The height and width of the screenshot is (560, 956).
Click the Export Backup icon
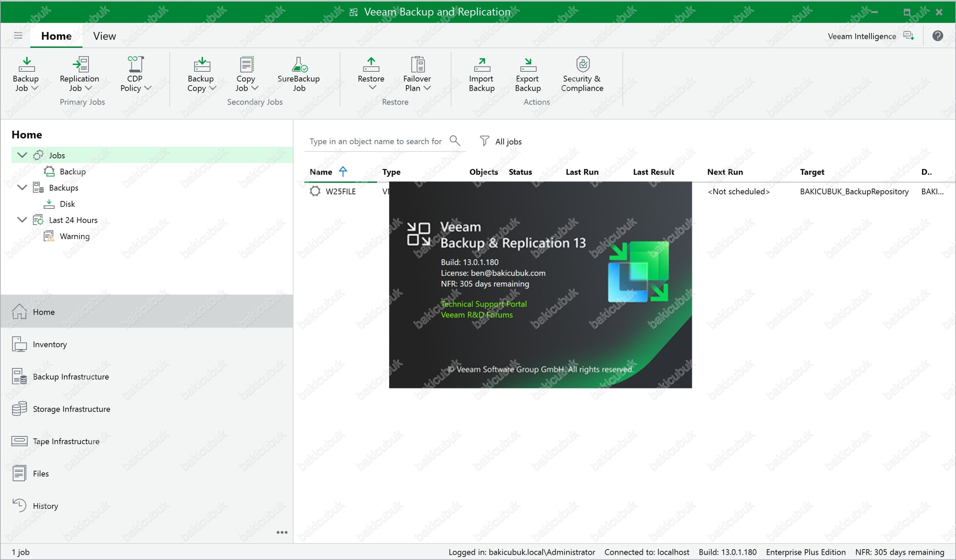point(527,65)
